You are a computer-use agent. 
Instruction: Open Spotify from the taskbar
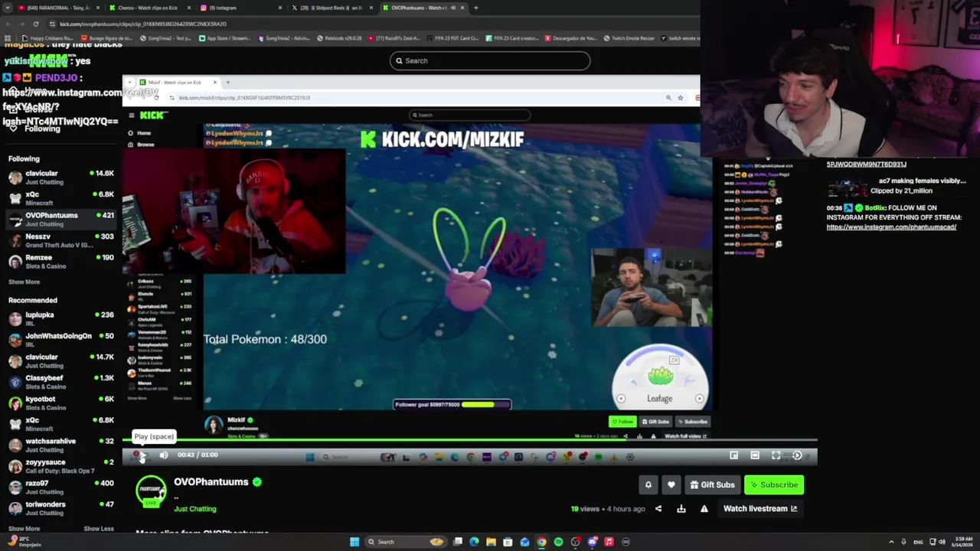coord(558,542)
